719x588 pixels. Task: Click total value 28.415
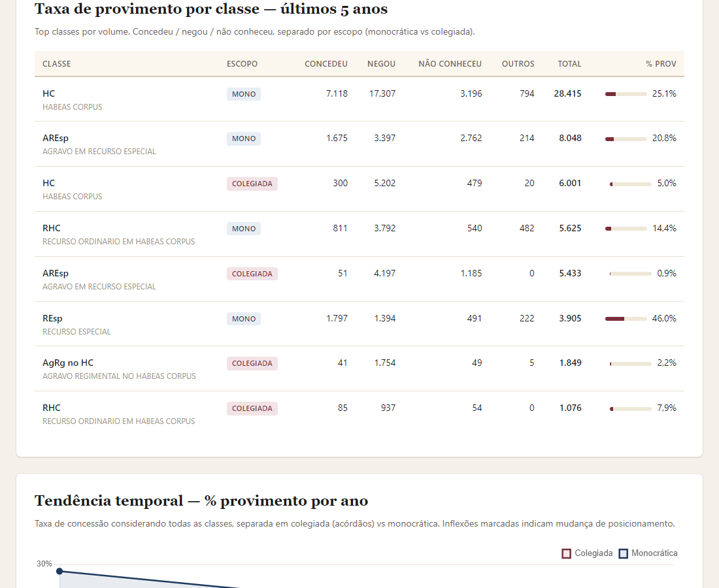(x=567, y=93)
